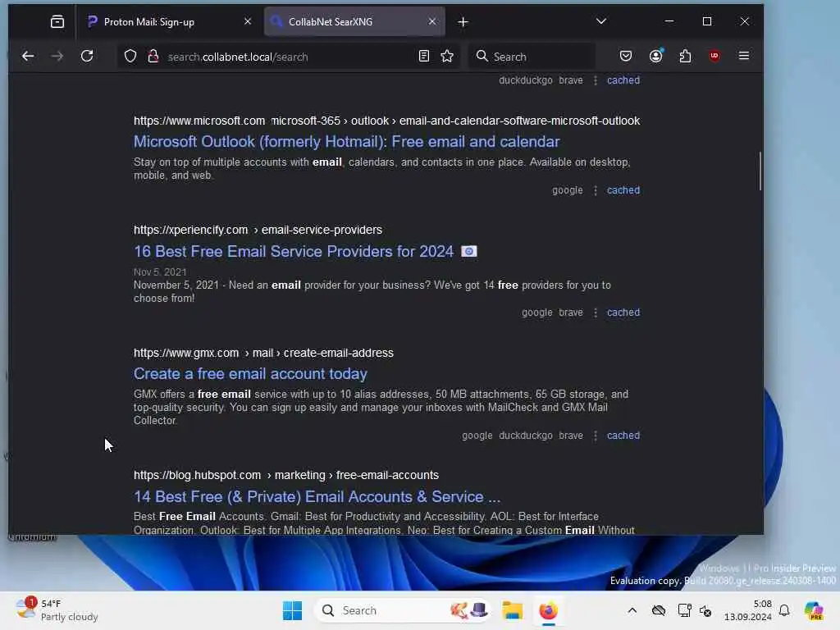
Task: Bookmark this page with the star
Action: [x=447, y=57]
